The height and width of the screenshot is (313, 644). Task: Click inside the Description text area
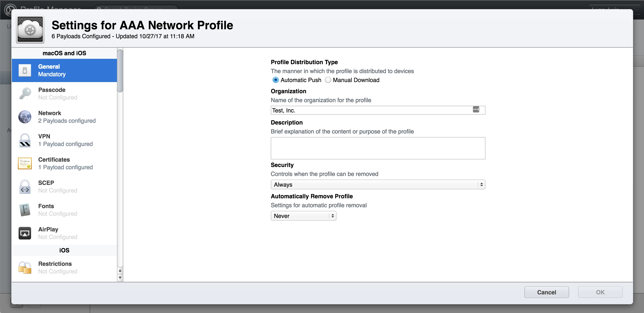(378, 148)
